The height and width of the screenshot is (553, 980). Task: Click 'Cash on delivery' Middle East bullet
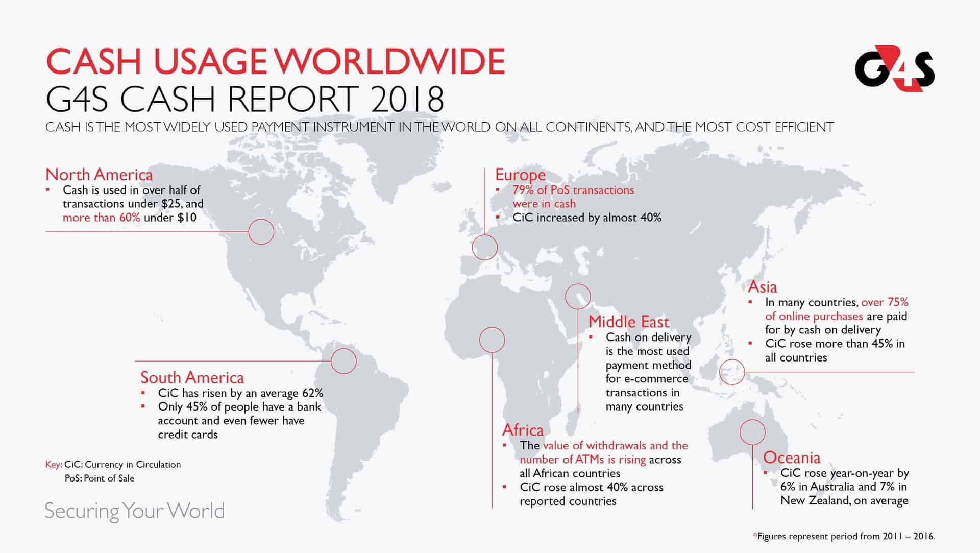pyautogui.click(x=648, y=338)
